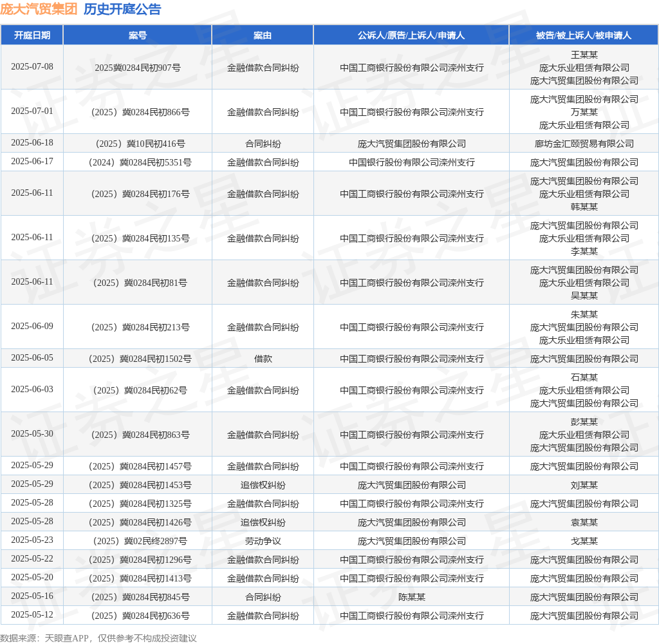Image resolution: width=659 pixels, height=644 pixels.
Task: Click the 借款 case cause cell
Action: click(263, 359)
